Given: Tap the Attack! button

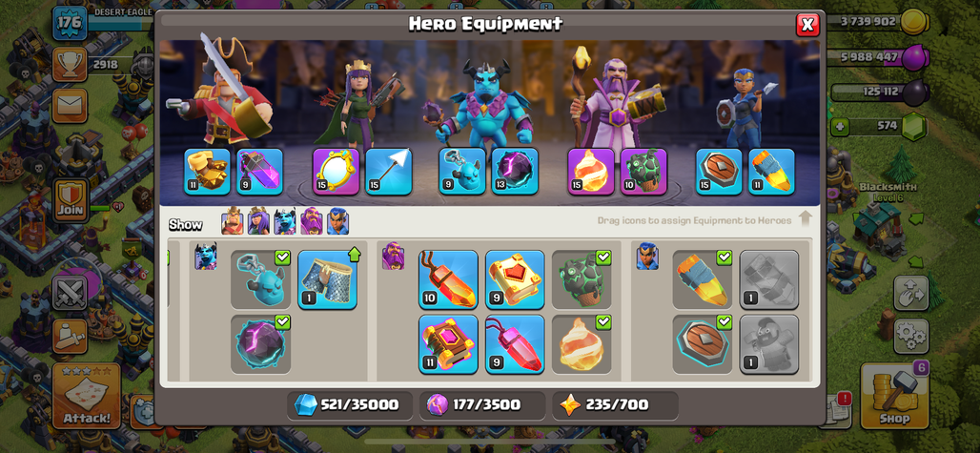Looking at the screenshot, I should tap(87, 396).
